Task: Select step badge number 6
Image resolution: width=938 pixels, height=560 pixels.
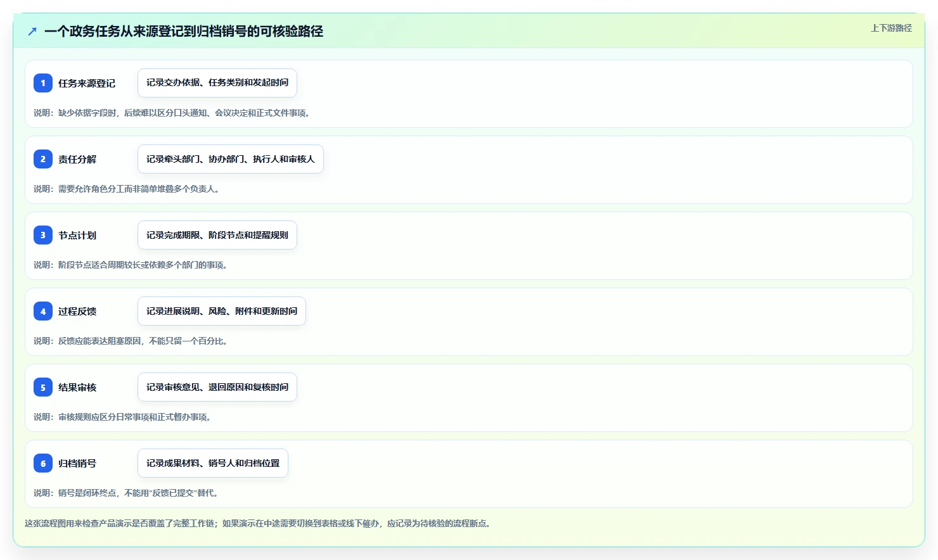Action: 43,463
